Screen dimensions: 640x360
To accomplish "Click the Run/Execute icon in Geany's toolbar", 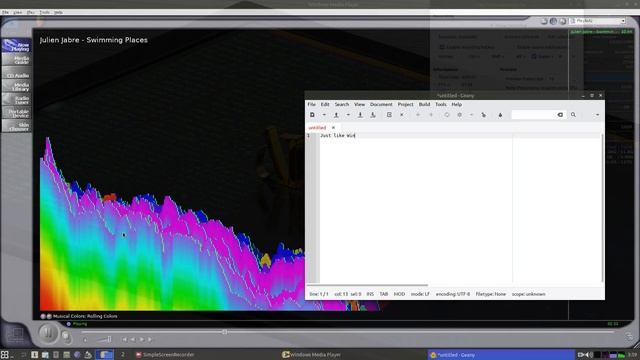I will 484,115.
